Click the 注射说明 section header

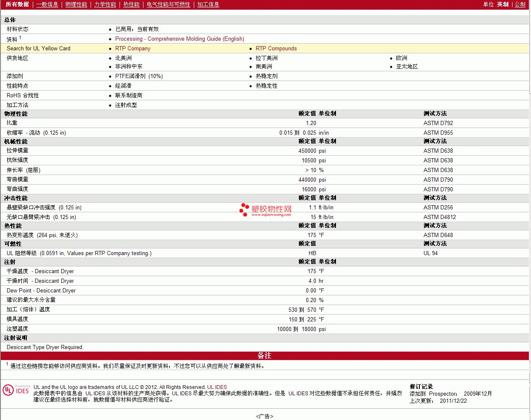point(16,338)
